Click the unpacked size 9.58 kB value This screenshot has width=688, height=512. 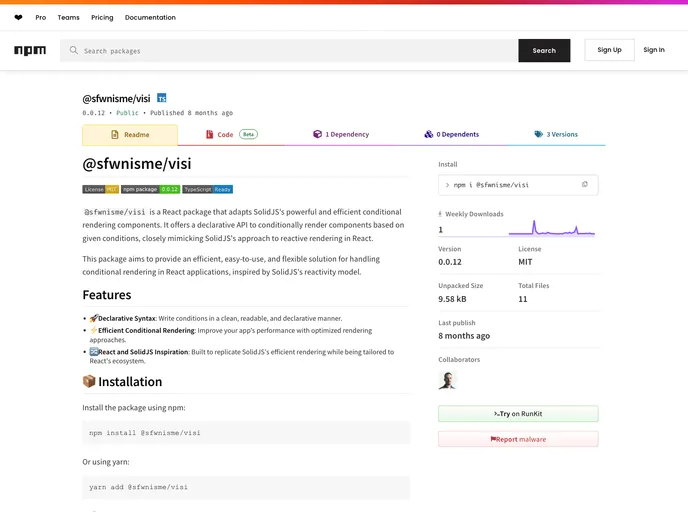452,299
